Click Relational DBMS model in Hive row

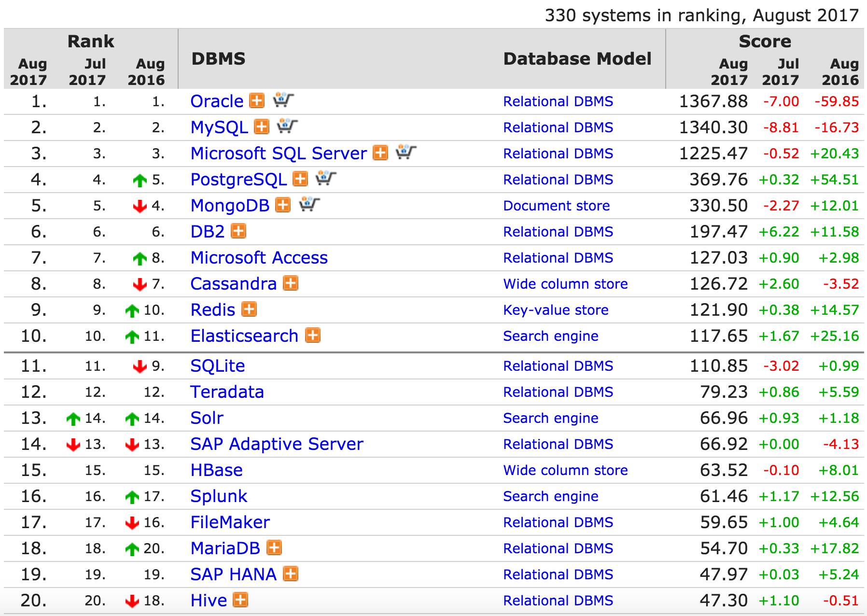click(x=558, y=601)
